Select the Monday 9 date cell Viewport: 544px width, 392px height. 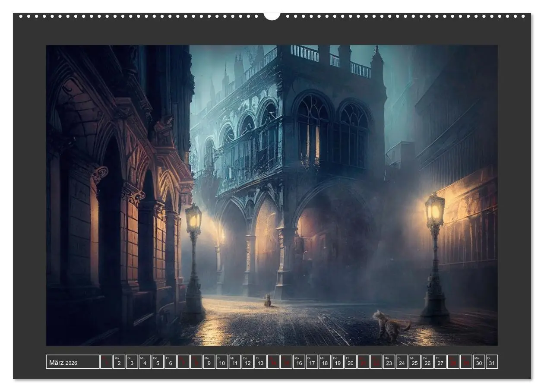coord(209,362)
